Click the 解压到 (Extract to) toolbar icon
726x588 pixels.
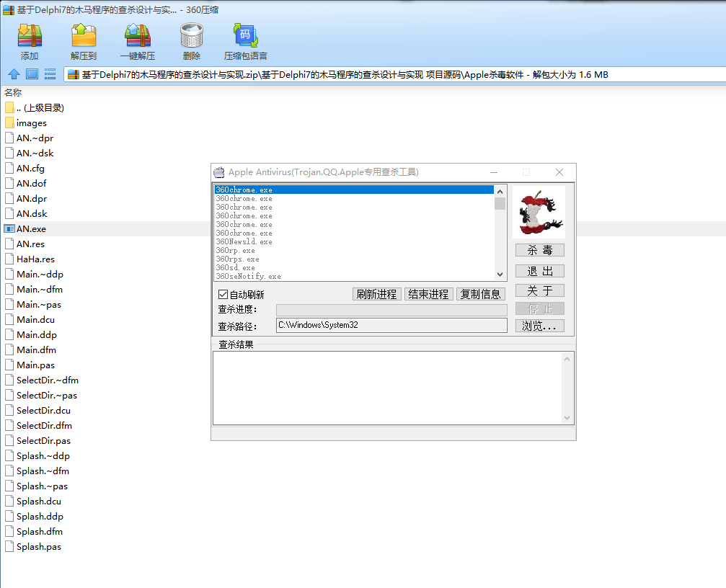tap(84, 35)
